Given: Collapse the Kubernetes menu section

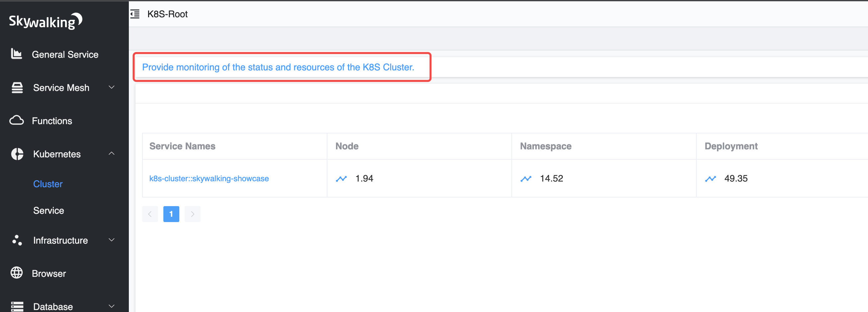Looking at the screenshot, I should [x=112, y=154].
